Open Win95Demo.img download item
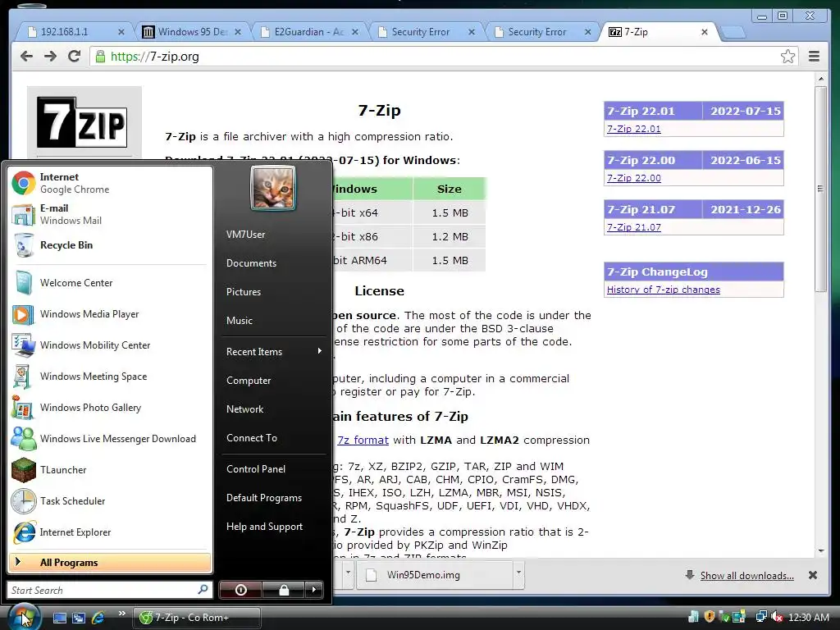Image resolution: width=840 pixels, height=630 pixels. pos(434,575)
